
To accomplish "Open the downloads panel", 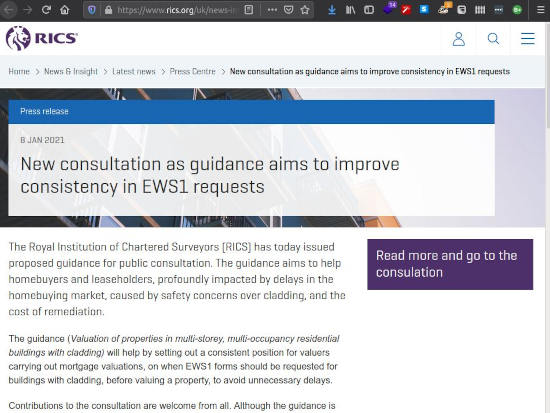I will click(331, 10).
